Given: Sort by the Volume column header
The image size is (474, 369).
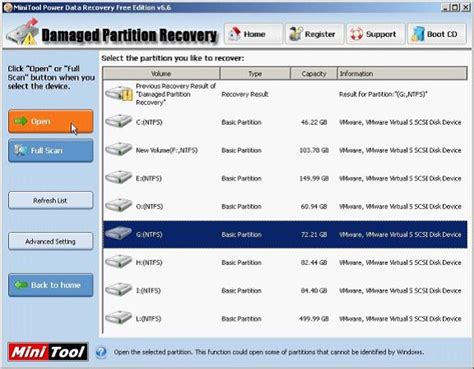Looking at the screenshot, I should tap(161, 74).
